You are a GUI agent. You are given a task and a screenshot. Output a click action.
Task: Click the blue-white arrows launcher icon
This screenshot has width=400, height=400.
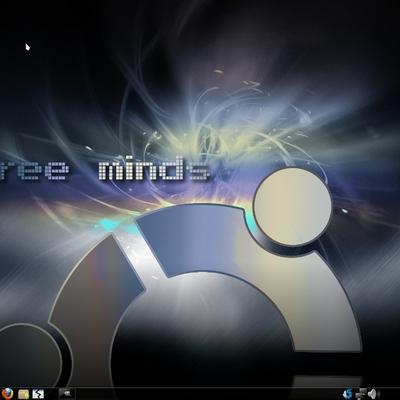38,394
